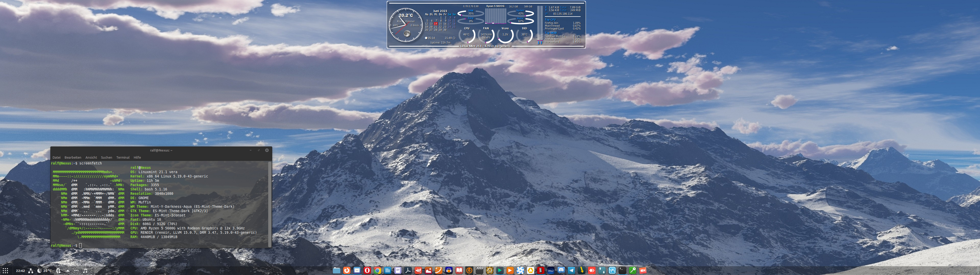Launch Netflix from the dock

(x=541, y=270)
